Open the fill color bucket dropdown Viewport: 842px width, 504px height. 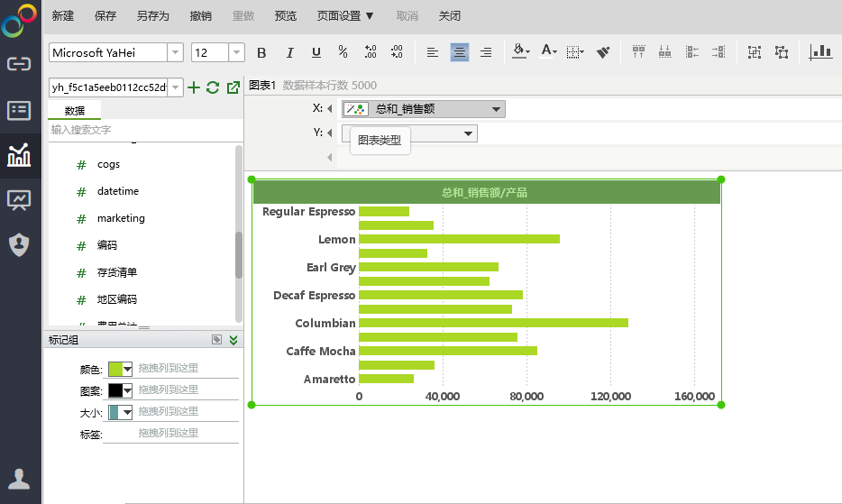[520, 51]
